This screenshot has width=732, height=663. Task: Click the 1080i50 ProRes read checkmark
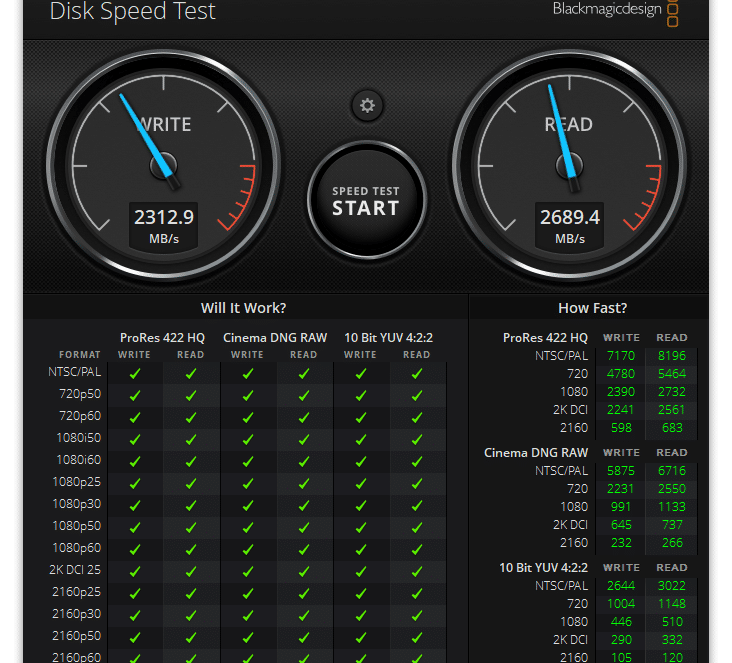(x=190, y=439)
